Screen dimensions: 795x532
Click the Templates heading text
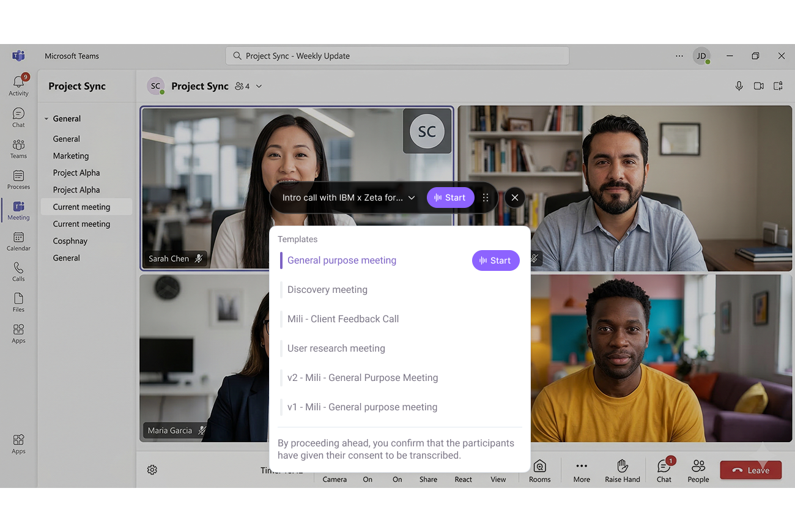(298, 239)
